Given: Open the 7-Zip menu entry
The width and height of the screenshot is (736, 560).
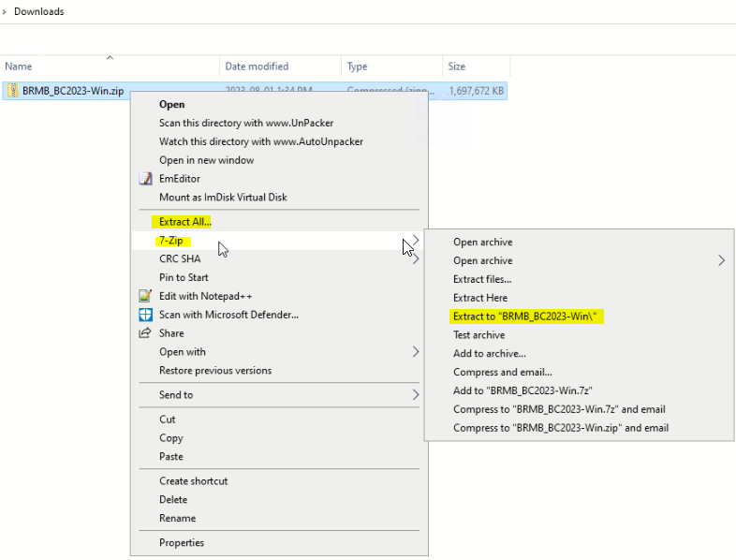Looking at the screenshot, I should pos(170,241).
